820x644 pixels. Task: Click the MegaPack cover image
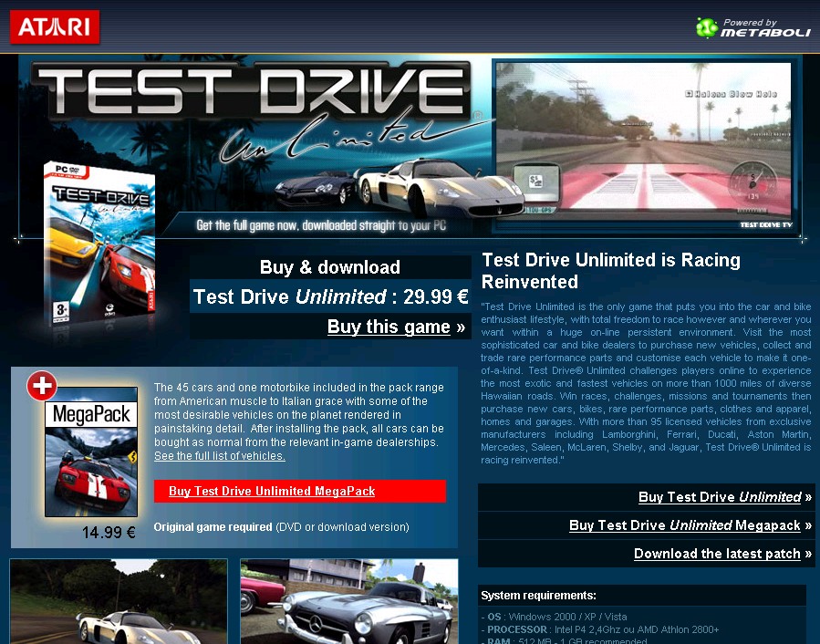pyautogui.click(x=91, y=452)
